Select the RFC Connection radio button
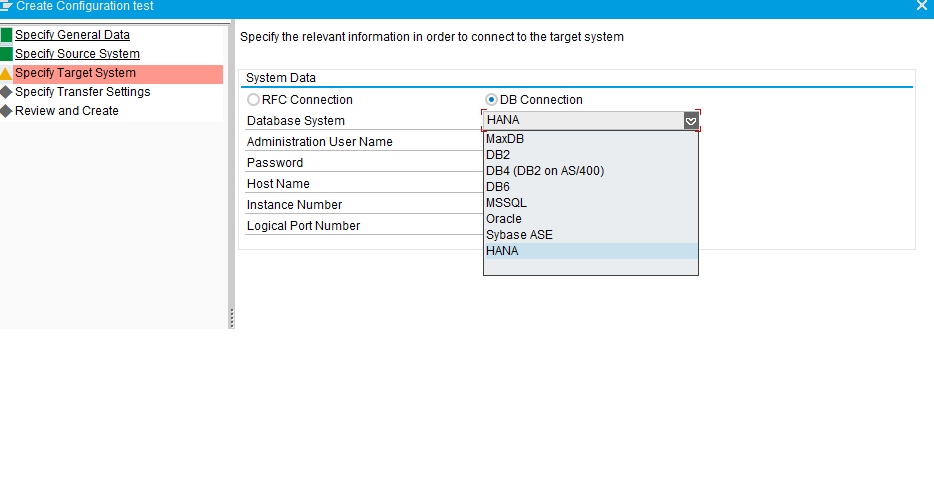The width and height of the screenshot is (934, 480). pos(253,100)
